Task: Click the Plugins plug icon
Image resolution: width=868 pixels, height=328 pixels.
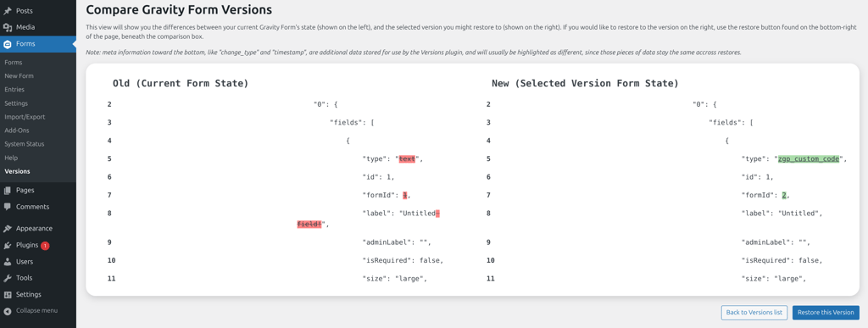Action: pyautogui.click(x=7, y=245)
